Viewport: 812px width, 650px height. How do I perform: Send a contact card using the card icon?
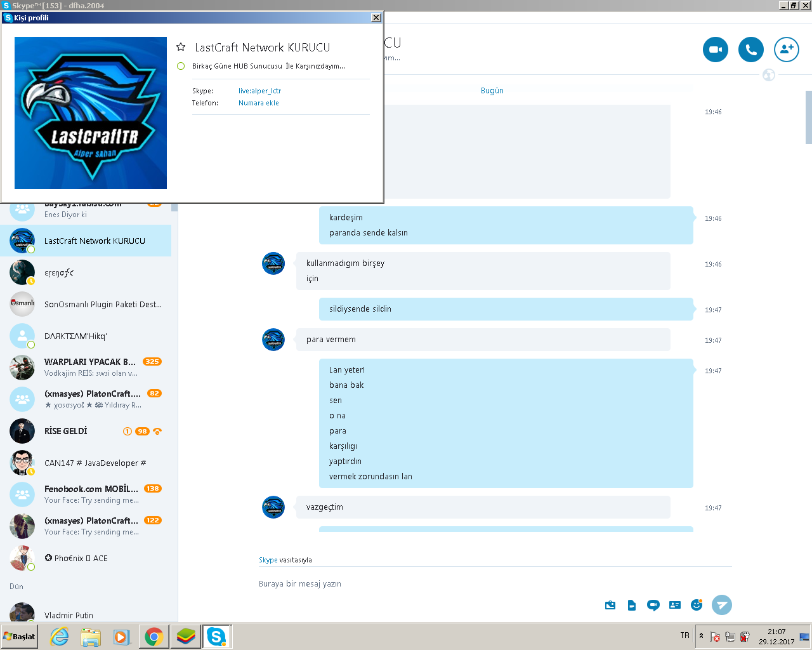(x=675, y=605)
